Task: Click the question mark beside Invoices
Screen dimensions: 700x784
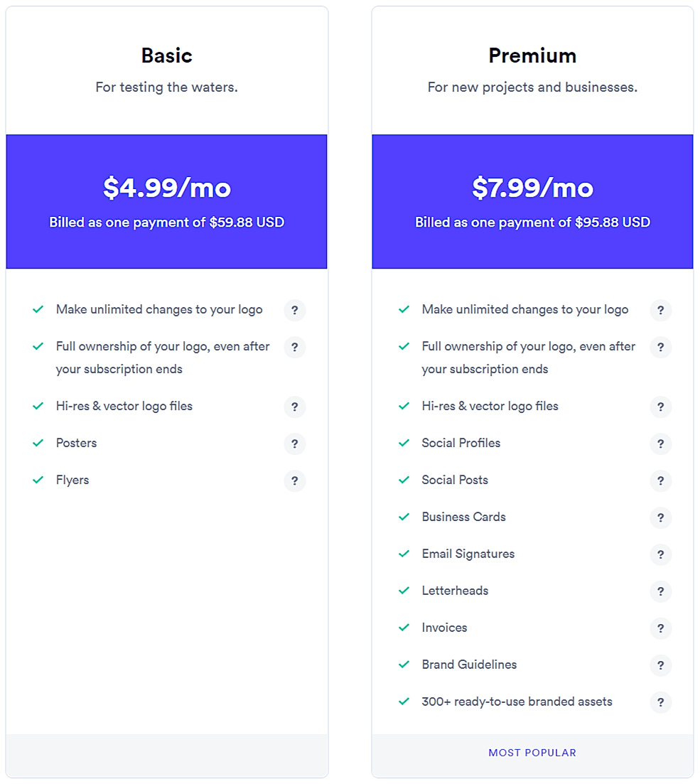Action: coord(661,628)
